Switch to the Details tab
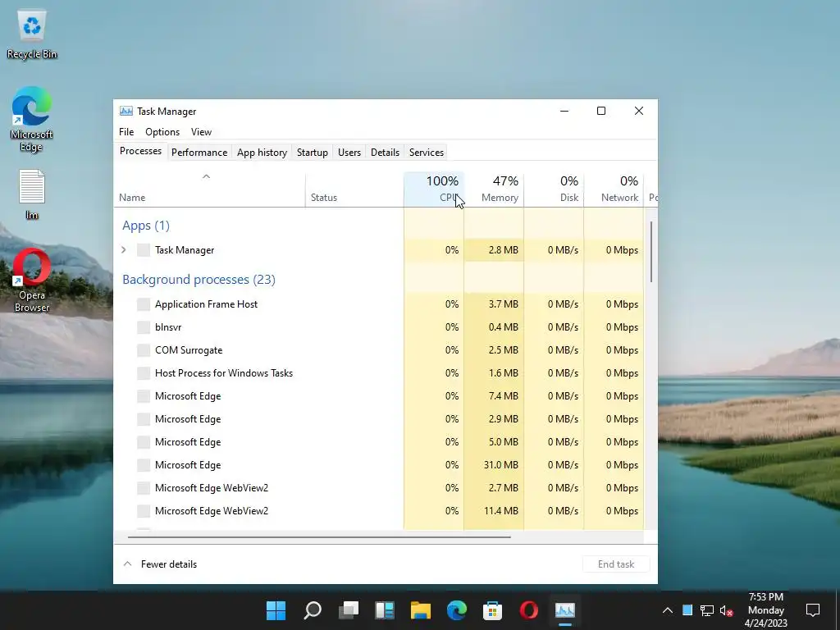The height and width of the screenshot is (630, 840). [386, 153]
